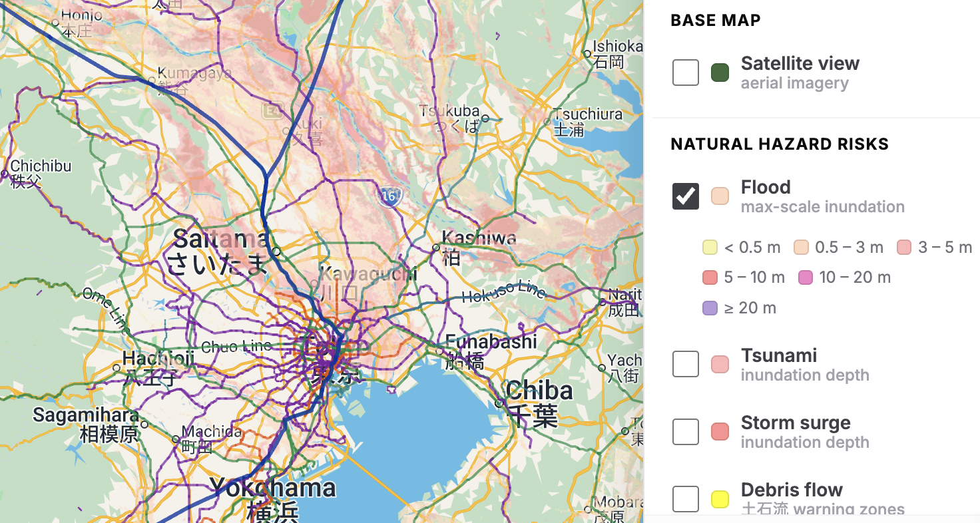980x523 pixels.
Task: Click the Storm surge red swatch
Action: pyautogui.click(x=720, y=432)
